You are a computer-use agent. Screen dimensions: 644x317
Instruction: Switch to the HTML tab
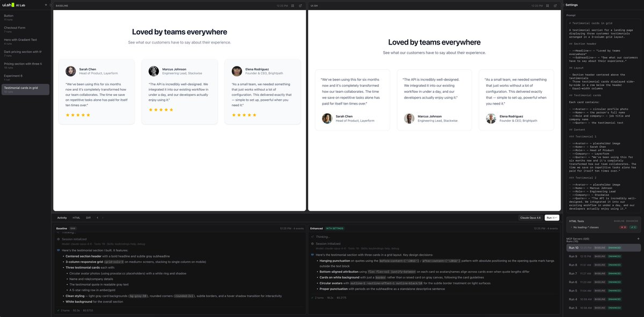(x=76, y=218)
